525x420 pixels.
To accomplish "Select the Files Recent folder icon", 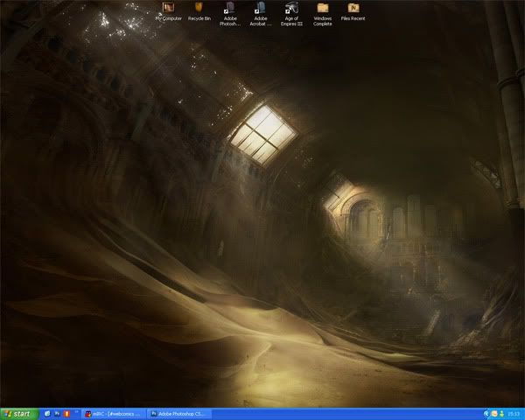I will [353, 9].
